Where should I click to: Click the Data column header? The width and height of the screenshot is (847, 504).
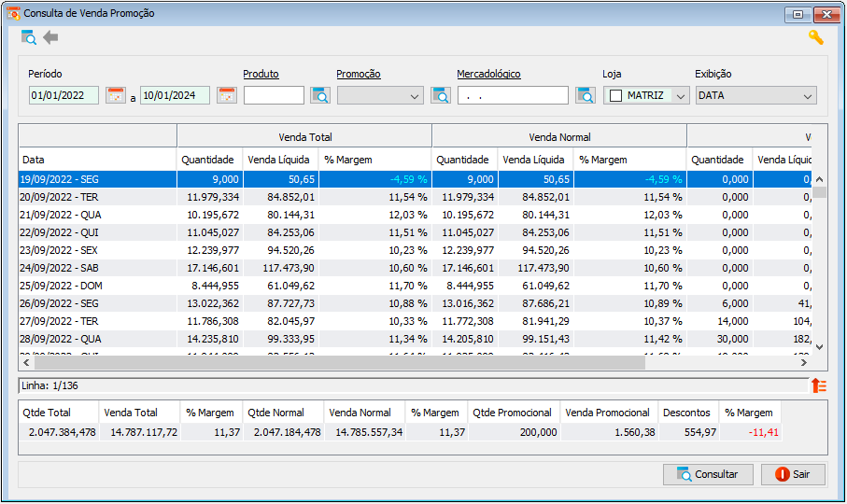pos(98,160)
